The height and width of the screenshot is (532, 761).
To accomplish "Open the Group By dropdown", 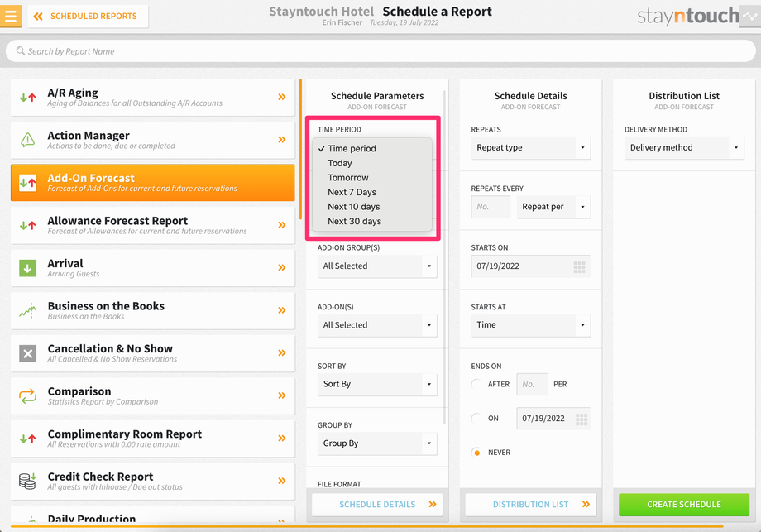I will pos(377,443).
